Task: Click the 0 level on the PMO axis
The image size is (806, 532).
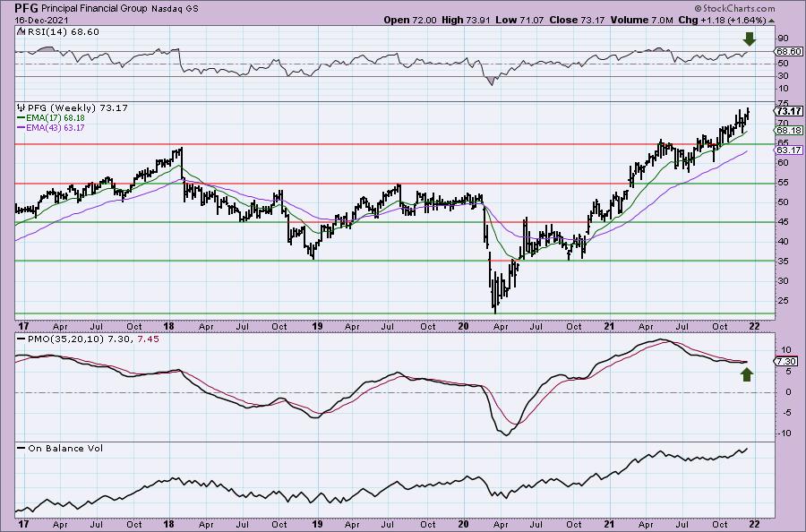Action: click(786, 392)
